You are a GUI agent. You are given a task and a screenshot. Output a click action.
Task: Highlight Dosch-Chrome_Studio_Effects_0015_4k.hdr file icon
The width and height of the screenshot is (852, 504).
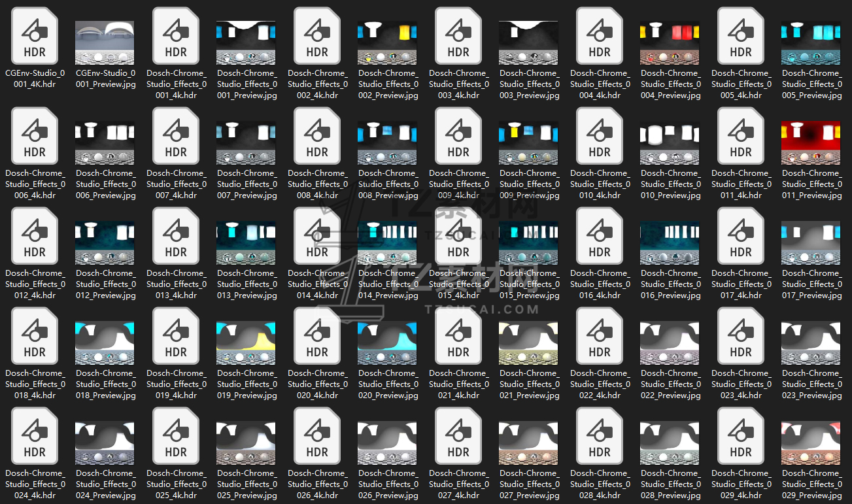(x=458, y=236)
